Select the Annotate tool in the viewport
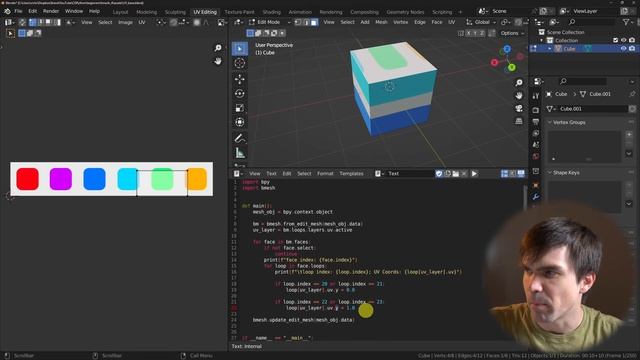 coord(240,138)
